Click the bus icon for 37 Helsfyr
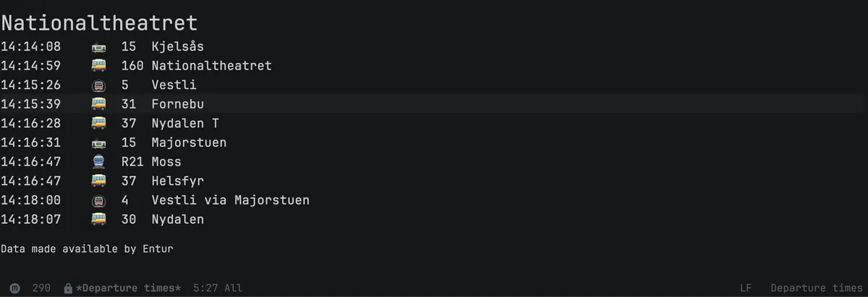 [x=98, y=181]
